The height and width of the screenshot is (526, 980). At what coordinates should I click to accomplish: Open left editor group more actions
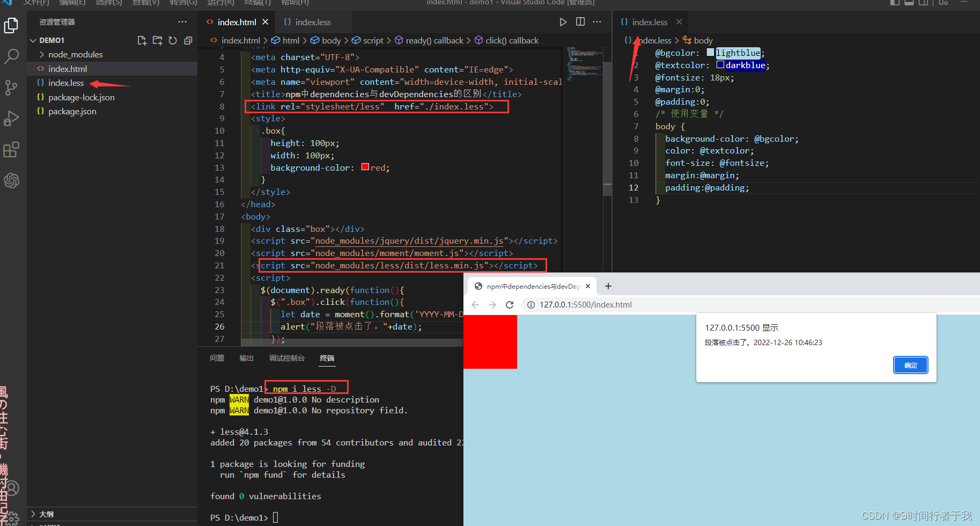tap(597, 22)
